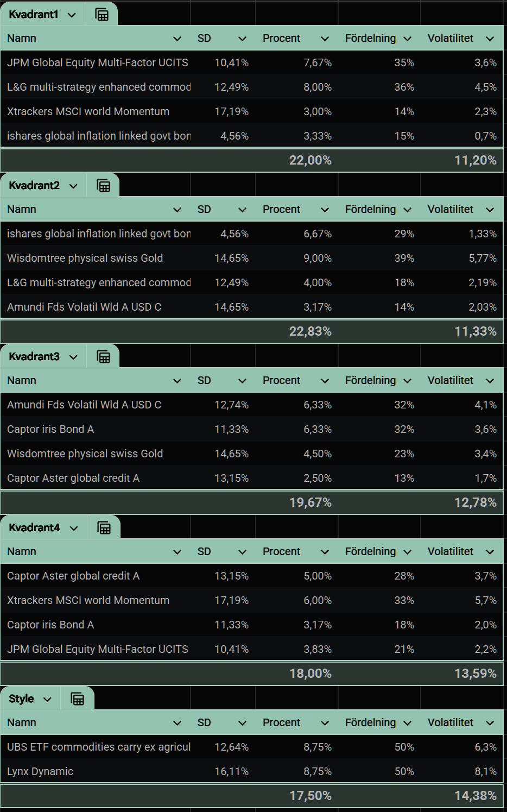This screenshot has height=812, width=507.
Task: Open the Kvadrant1 table name dropdown
Action: click(x=72, y=15)
